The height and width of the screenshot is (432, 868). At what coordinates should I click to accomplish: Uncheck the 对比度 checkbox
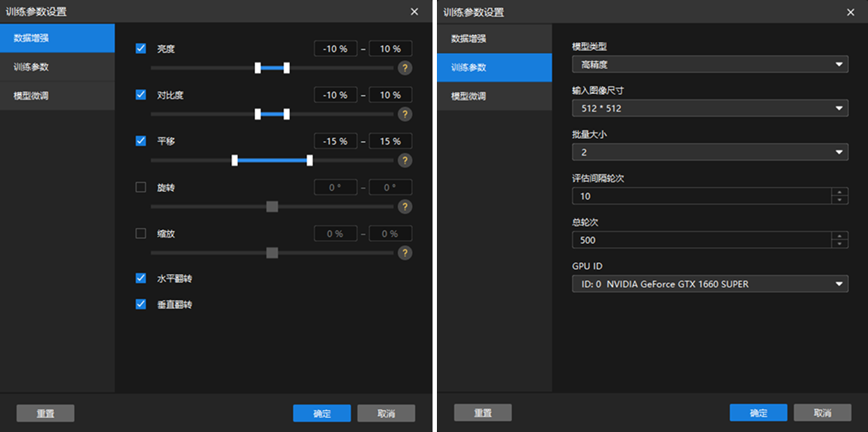pyautogui.click(x=140, y=95)
